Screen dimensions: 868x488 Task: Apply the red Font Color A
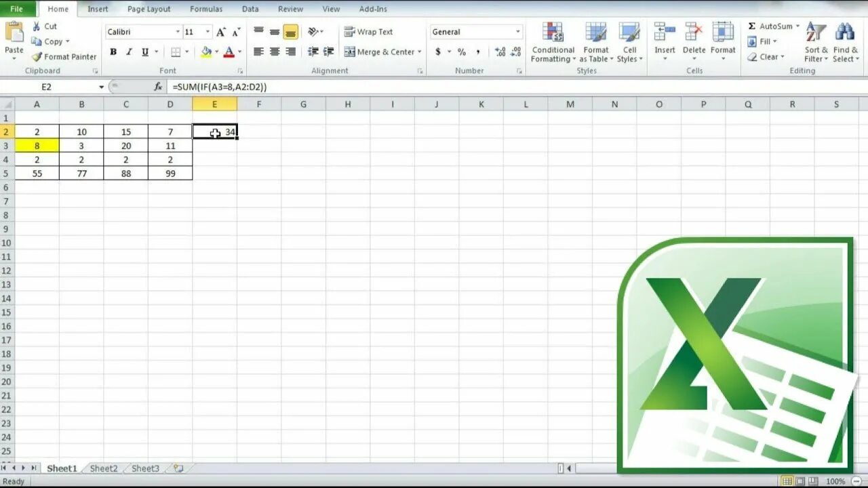click(x=229, y=52)
